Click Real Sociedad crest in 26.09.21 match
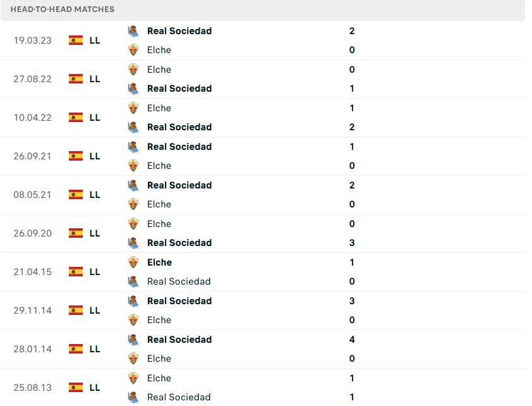 (x=133, y=147)
